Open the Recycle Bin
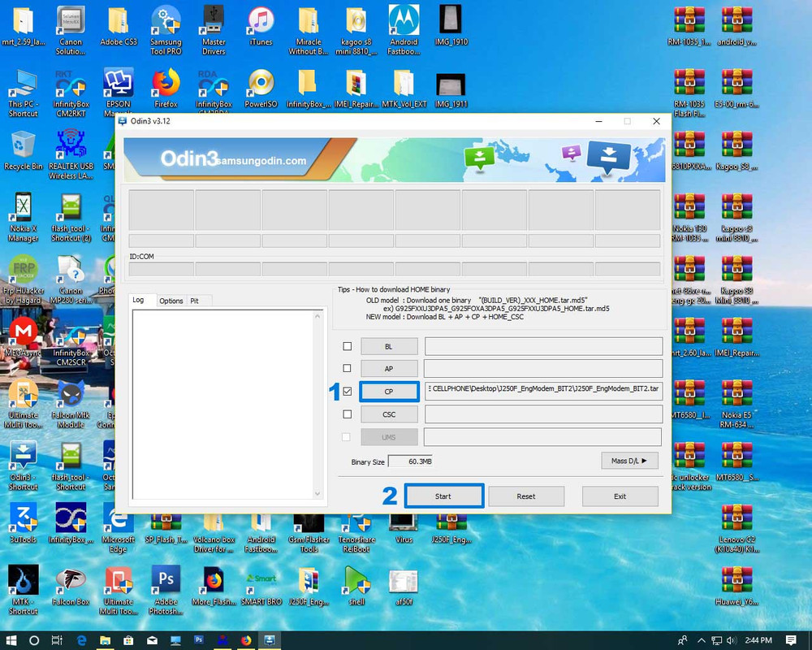The height and width of the screenshot is (650, 812). (23, 151)
